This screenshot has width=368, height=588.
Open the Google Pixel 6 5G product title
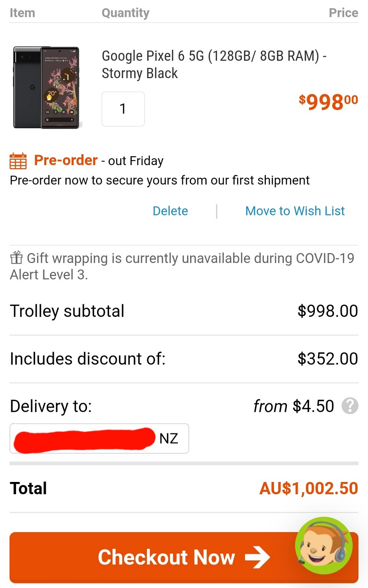pyautogui.click(x=214, y=64)
